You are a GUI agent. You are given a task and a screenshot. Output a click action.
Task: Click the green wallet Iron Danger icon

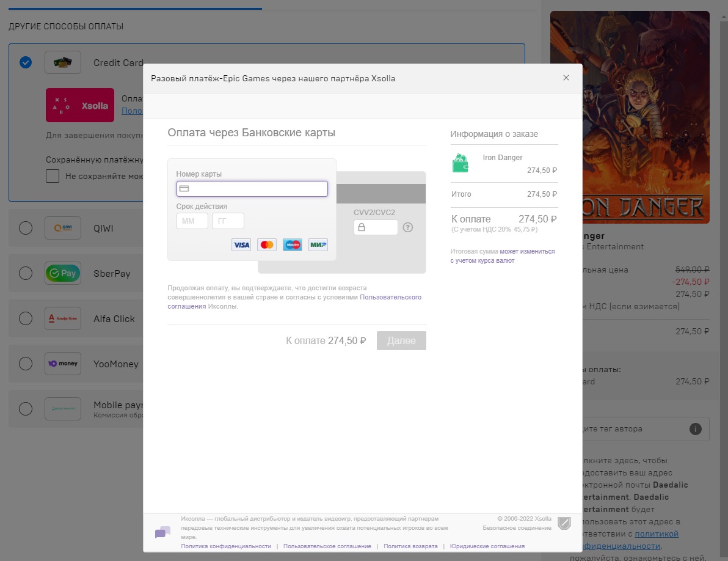click(460, 163)
